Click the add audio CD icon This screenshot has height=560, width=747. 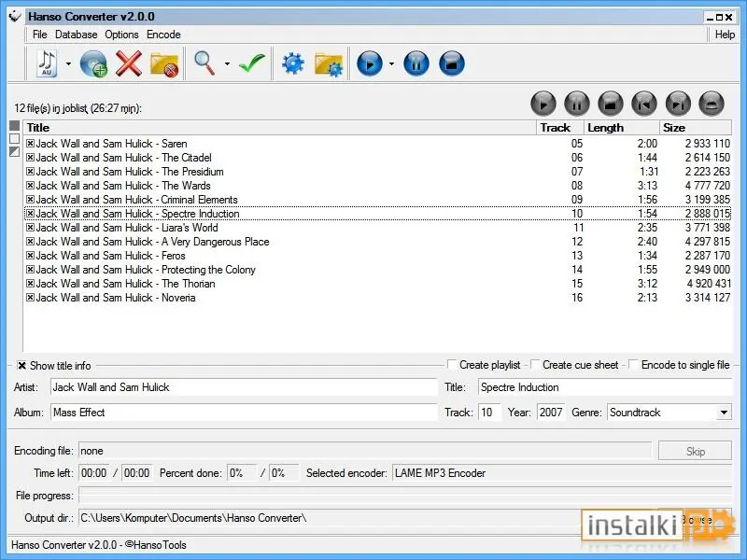click(x=93, y=63)
